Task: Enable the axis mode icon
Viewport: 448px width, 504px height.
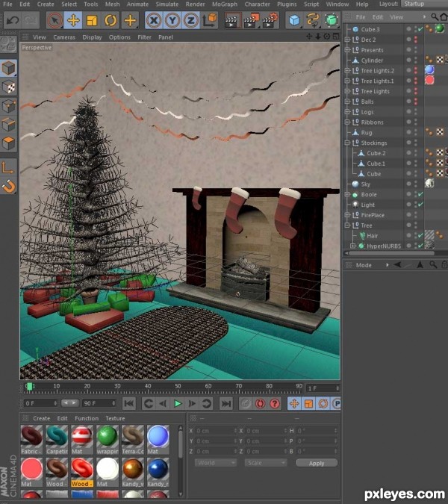Action: pos(8,167)
